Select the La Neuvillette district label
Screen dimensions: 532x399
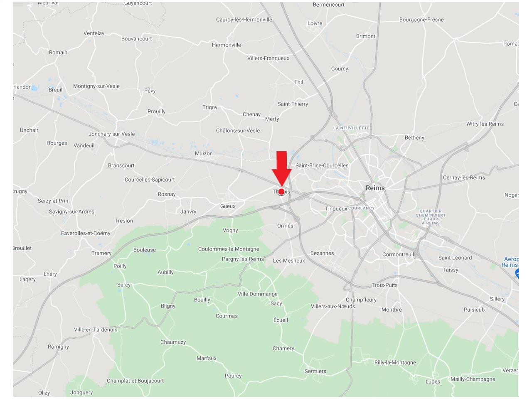[x=351, y=128]
